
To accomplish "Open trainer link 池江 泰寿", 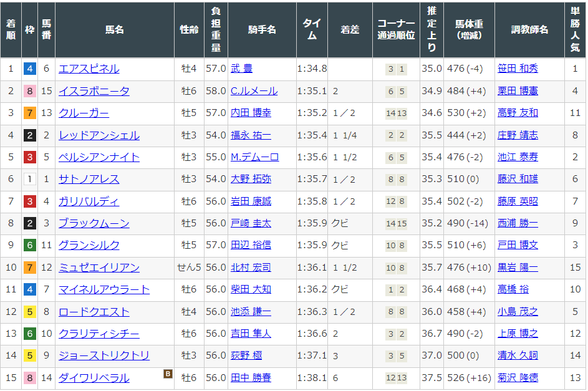I will tap(518, 157).
